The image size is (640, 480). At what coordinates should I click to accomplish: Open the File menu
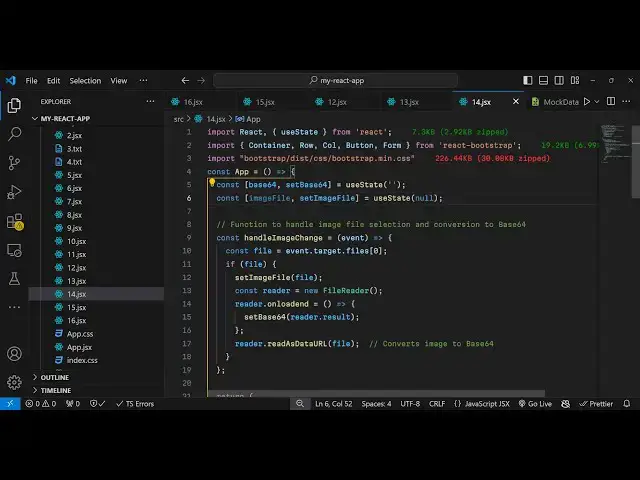[31, 81]
